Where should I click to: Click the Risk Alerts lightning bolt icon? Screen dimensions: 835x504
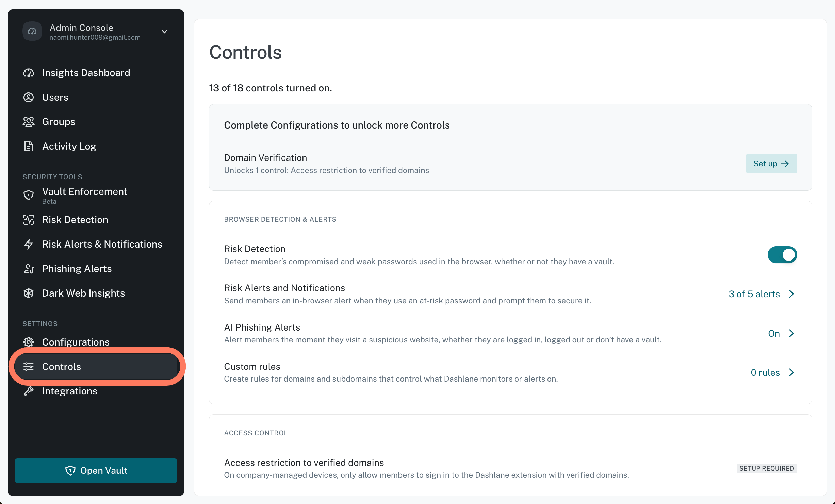29,244
